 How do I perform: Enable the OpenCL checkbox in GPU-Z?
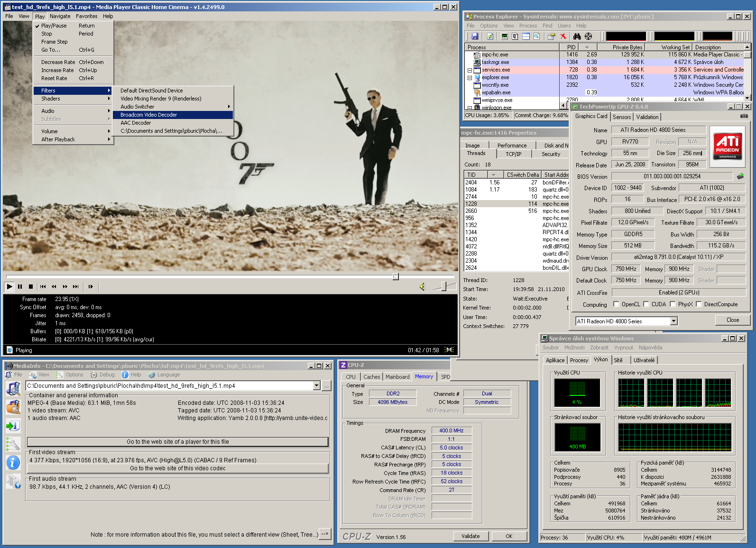click(x=616, y=304)
